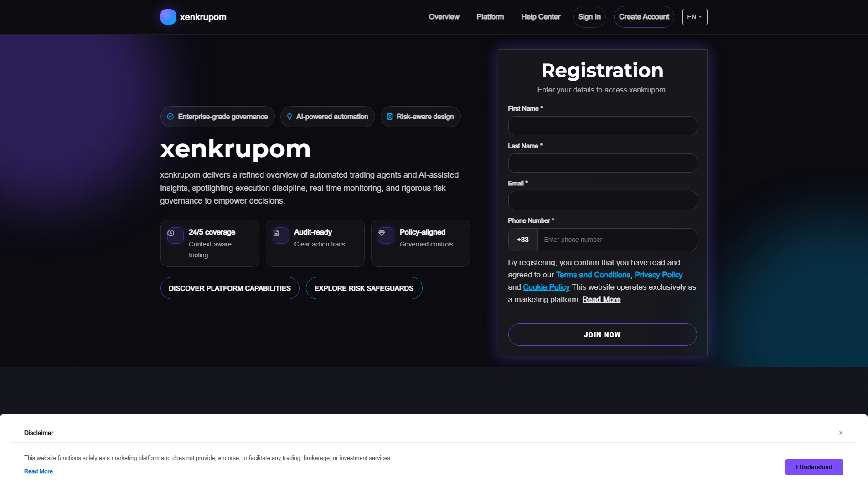
Task: Click the Registration heading
Action: (602, 70)
